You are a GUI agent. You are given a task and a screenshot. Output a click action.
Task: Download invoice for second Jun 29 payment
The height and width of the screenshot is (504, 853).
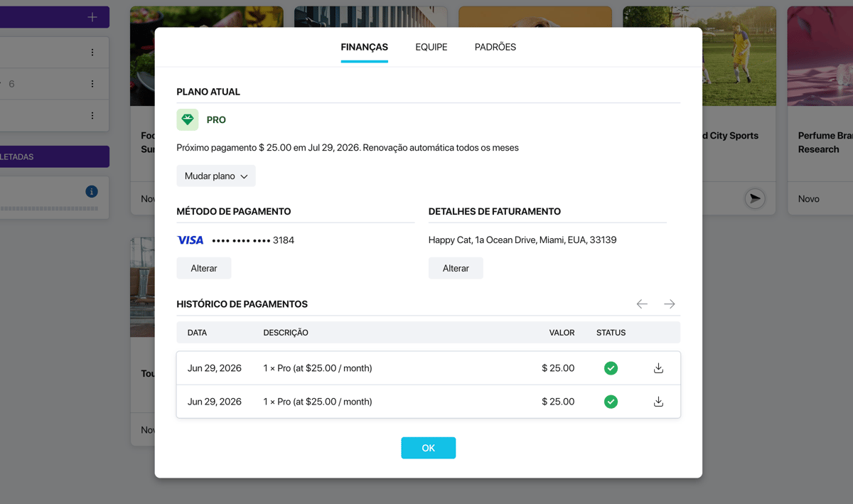pos(658,402)
